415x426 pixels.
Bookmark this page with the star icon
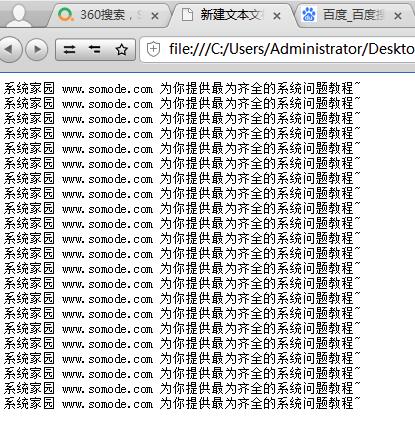click(121, 50)
